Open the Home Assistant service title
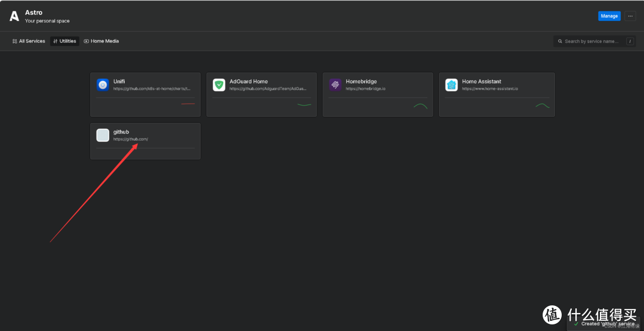644x331 pixels. (x=481, y=81)
